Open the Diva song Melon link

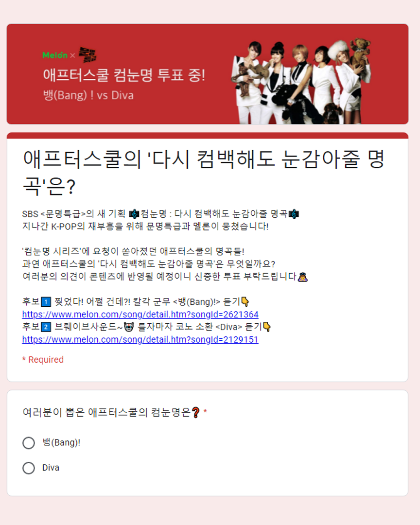pyautogui.click(x=140, y=339)
